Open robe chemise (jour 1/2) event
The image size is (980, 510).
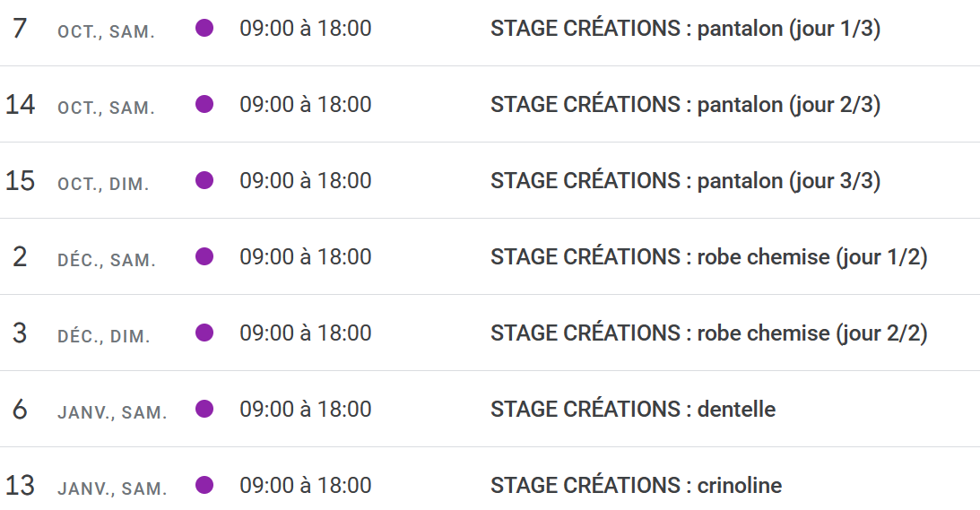708,257
